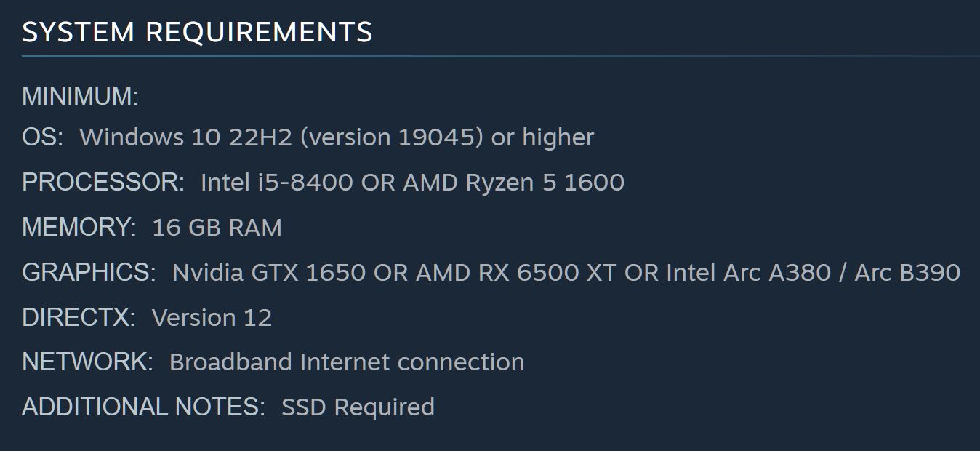
Task: Click the SYSTEM REQUIREMENTS heading
Action: point(197,33)
